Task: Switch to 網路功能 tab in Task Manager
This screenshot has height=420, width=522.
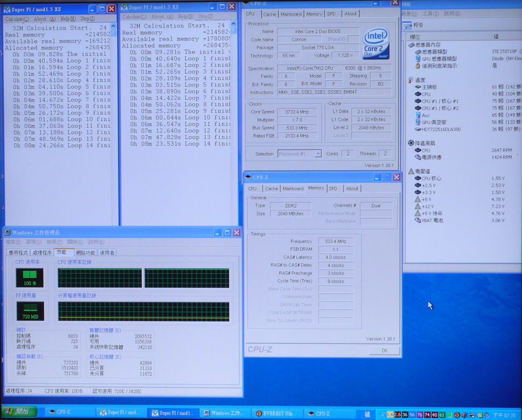Action: coord(85,253)
